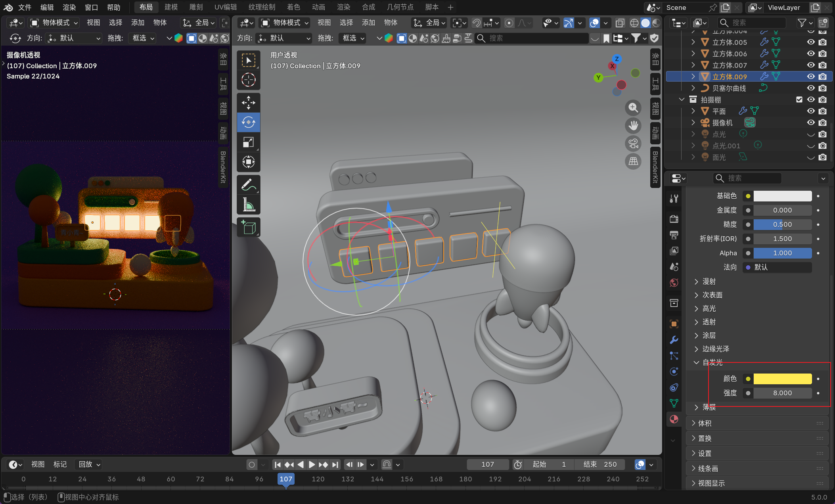Select the 3D Cursor tool

(249, 80)
